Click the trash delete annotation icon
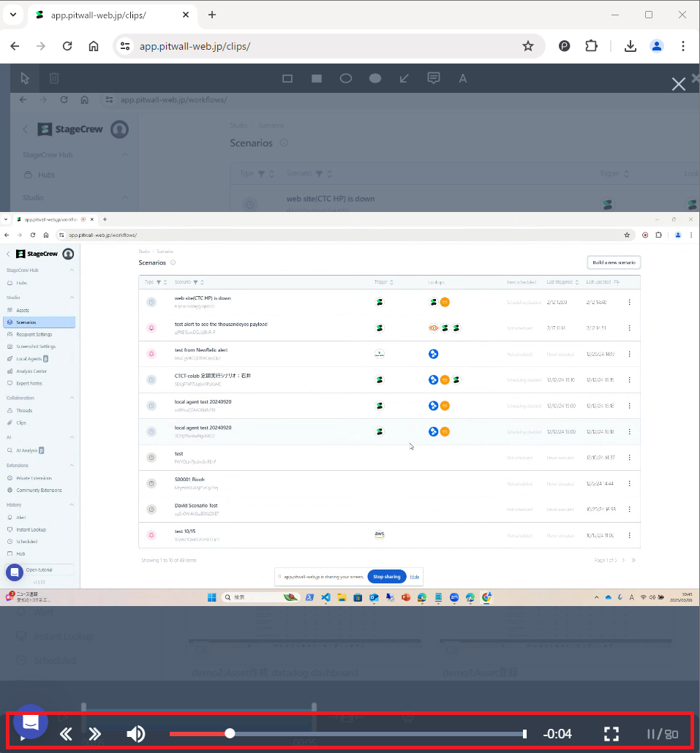This screenshot has width=700, height=753. 54,78
